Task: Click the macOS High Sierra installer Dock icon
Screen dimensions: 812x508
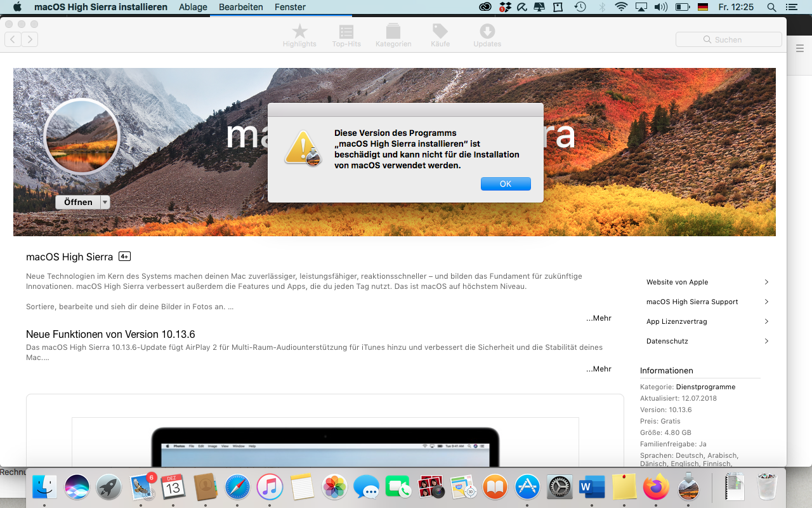Action: 689,487
